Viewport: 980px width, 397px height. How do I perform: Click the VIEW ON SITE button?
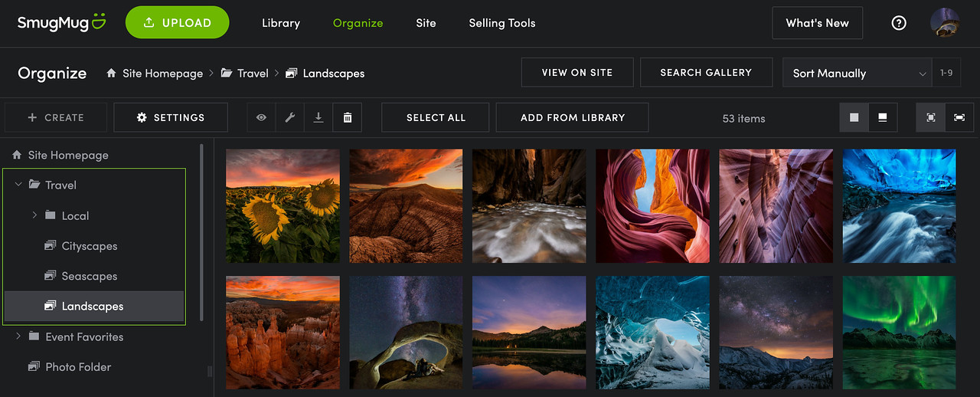pyautogui.click(x=577, y=73)
